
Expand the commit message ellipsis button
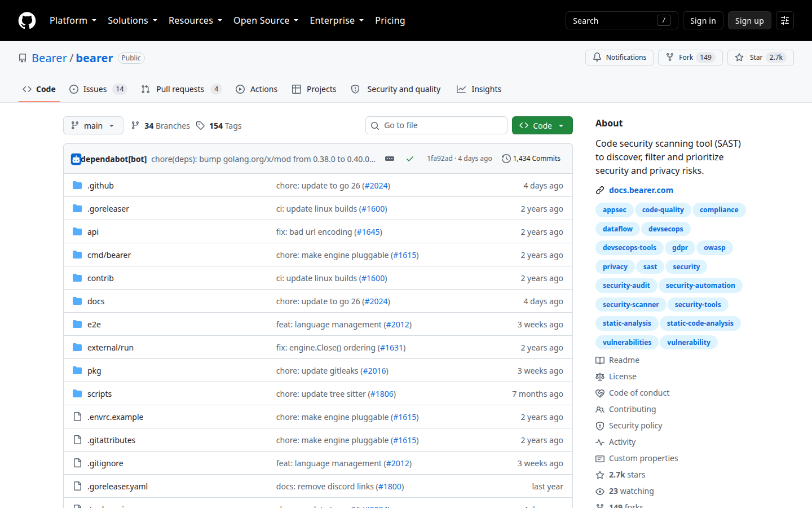click(x=390, y=159)
